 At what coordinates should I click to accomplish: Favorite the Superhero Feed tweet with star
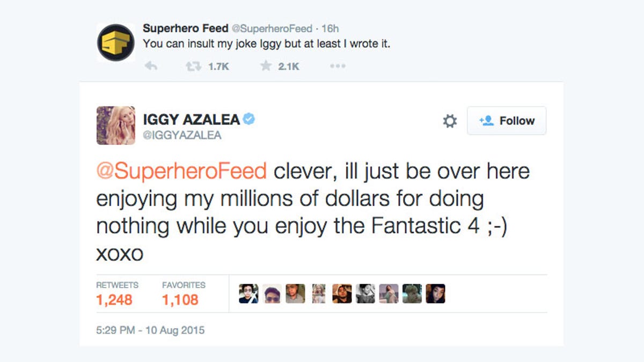pos(266,67)
